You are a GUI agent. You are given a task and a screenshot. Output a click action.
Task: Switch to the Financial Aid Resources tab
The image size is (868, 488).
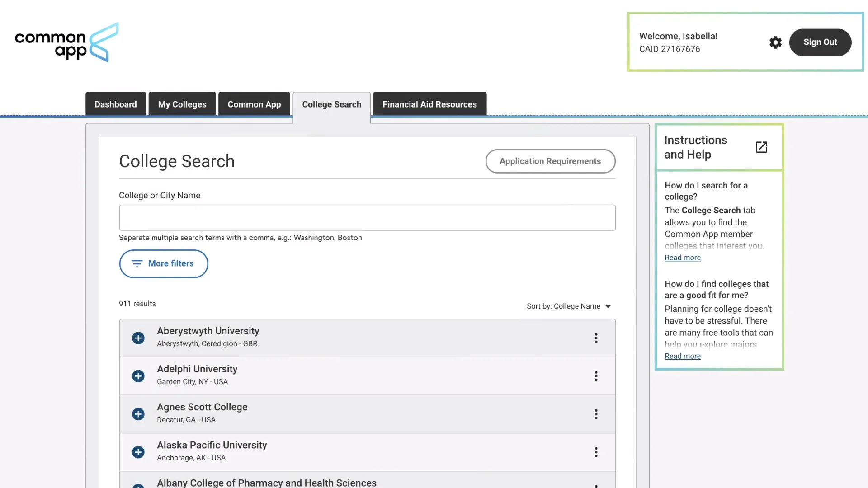tap(429, 105)
